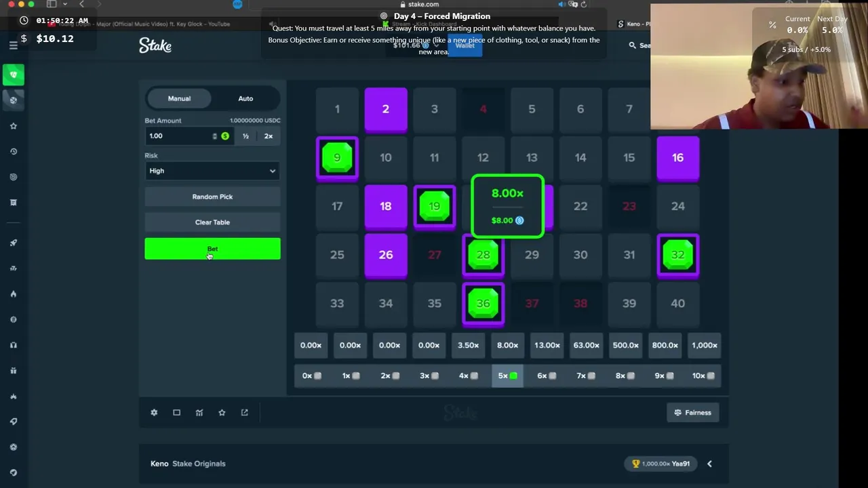Click the search magnifier icon in header

click(632, 45)
